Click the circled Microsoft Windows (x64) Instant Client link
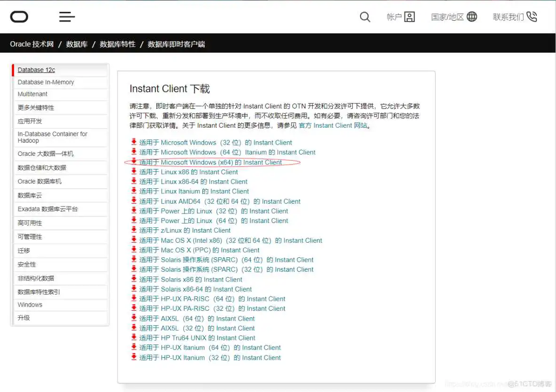556x392 pixels. (x=211, y=162)
